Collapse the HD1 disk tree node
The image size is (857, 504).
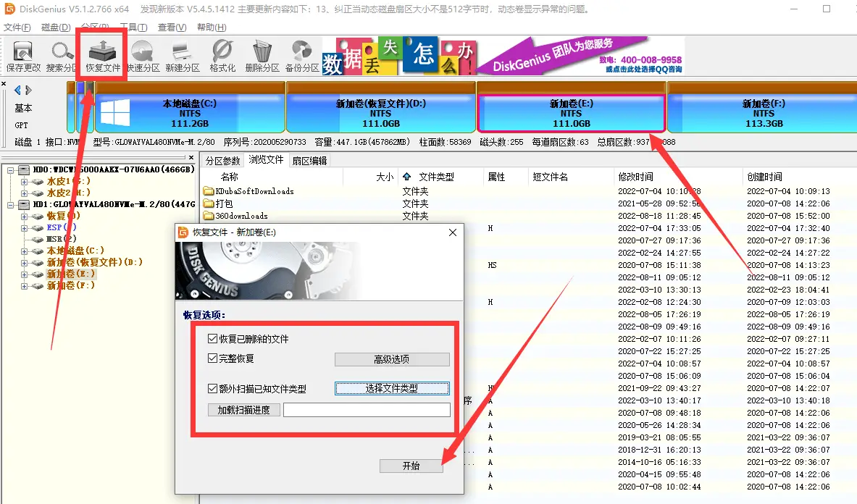[10, 206]
